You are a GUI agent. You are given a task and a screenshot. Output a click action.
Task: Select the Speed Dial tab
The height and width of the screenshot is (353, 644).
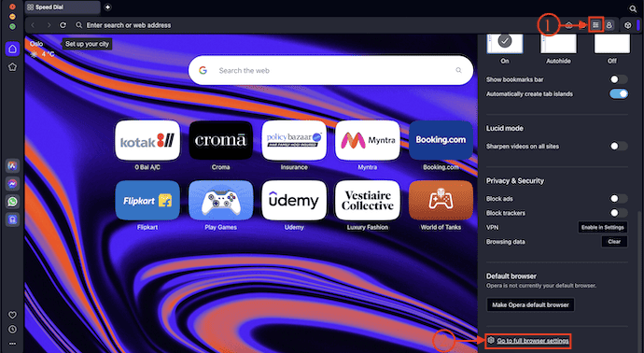coord(63,7)
